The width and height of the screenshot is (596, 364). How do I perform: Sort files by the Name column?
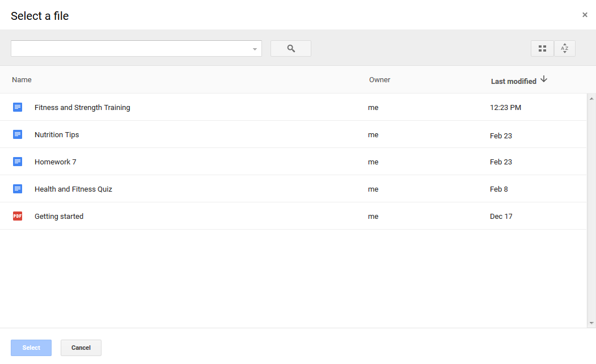point(22,79)
